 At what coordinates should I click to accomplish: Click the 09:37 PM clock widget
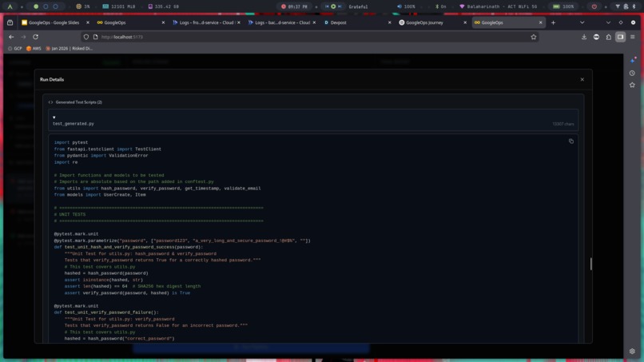(x=294, y=6)
